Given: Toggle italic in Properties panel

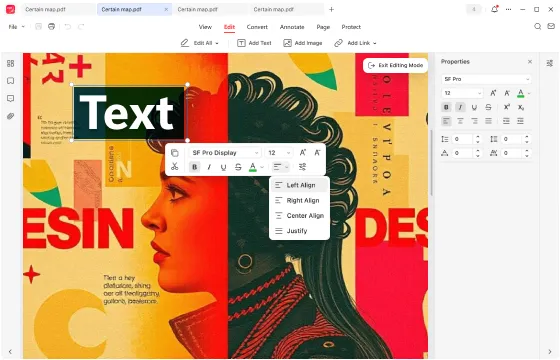Looking at the screenshot, I should [x=460, y=107].
